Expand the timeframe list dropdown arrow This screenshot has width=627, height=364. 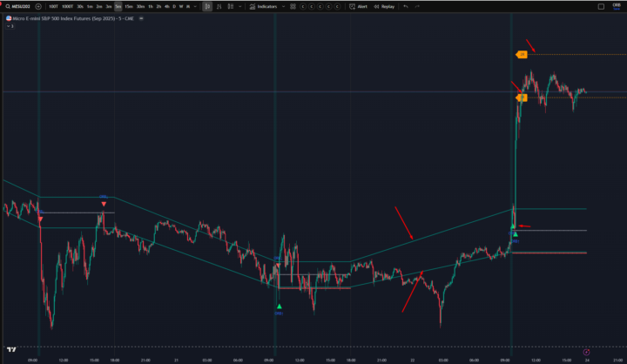pyautogui.click(x=193, y=6)
